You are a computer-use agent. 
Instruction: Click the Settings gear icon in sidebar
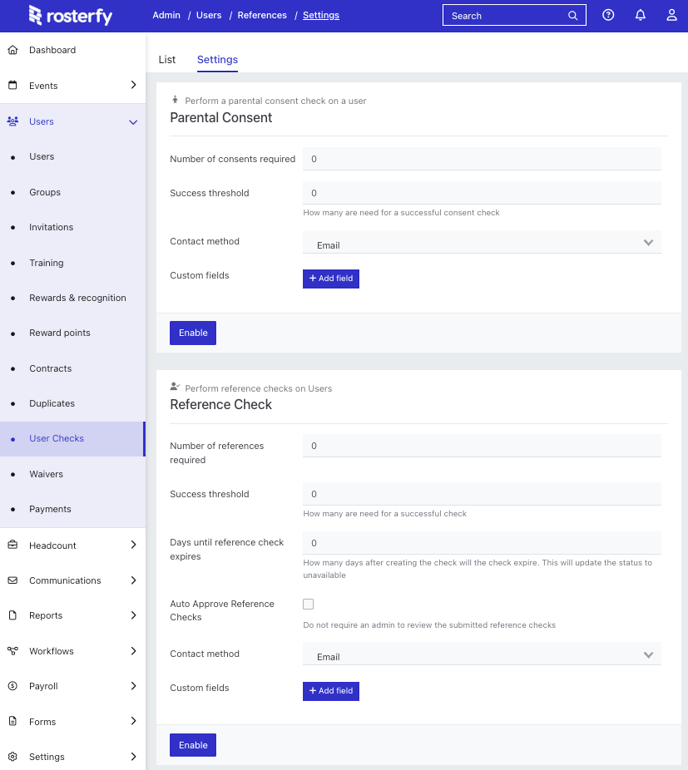pos(13,757)
